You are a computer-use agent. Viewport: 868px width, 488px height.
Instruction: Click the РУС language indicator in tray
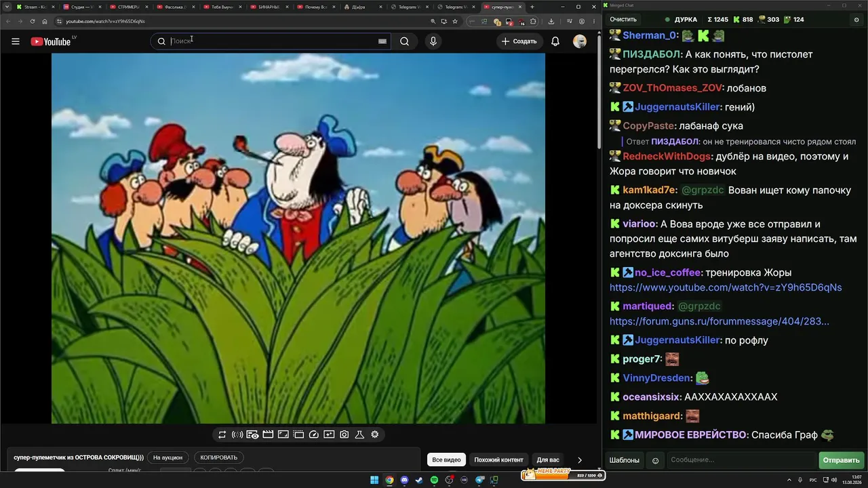813,480
